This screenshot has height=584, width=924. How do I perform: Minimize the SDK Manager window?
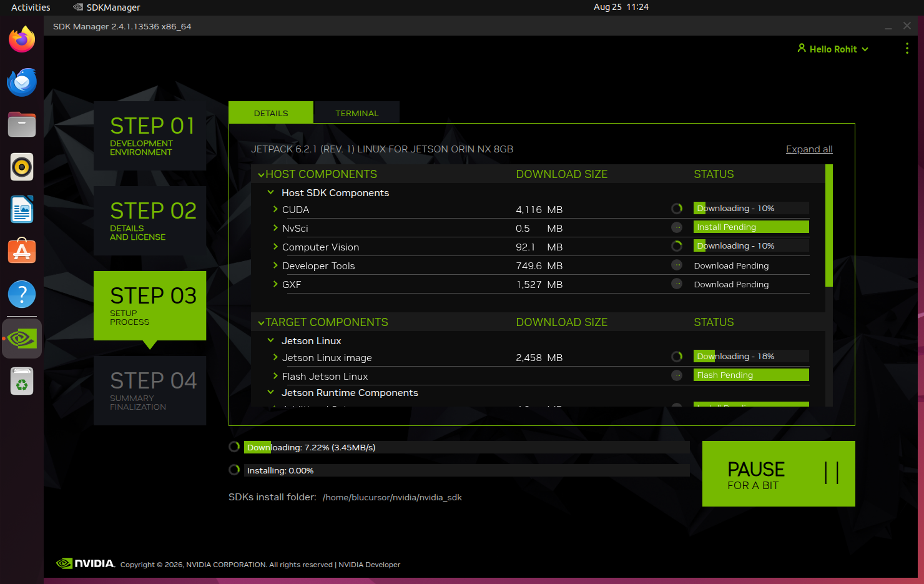(x=888, y=26)
